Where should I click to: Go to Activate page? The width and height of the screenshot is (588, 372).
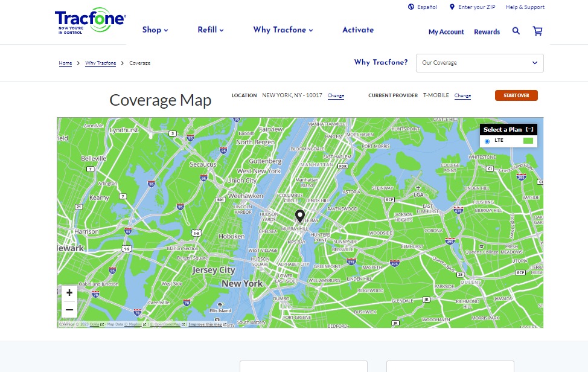358,30
